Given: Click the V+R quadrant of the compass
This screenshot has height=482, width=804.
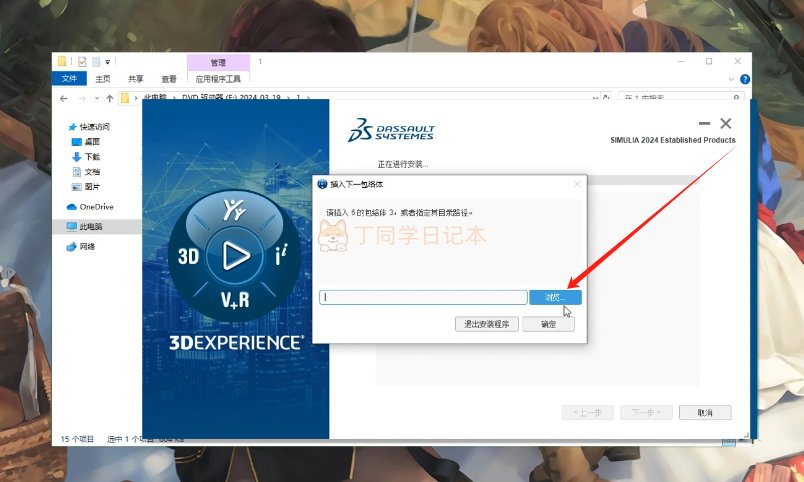Looking at the screenshot, I should point(235,299).
